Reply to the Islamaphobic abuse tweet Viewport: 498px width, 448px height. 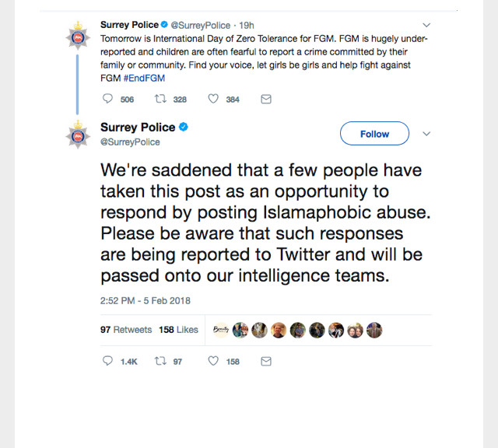[x=107, y=362]
